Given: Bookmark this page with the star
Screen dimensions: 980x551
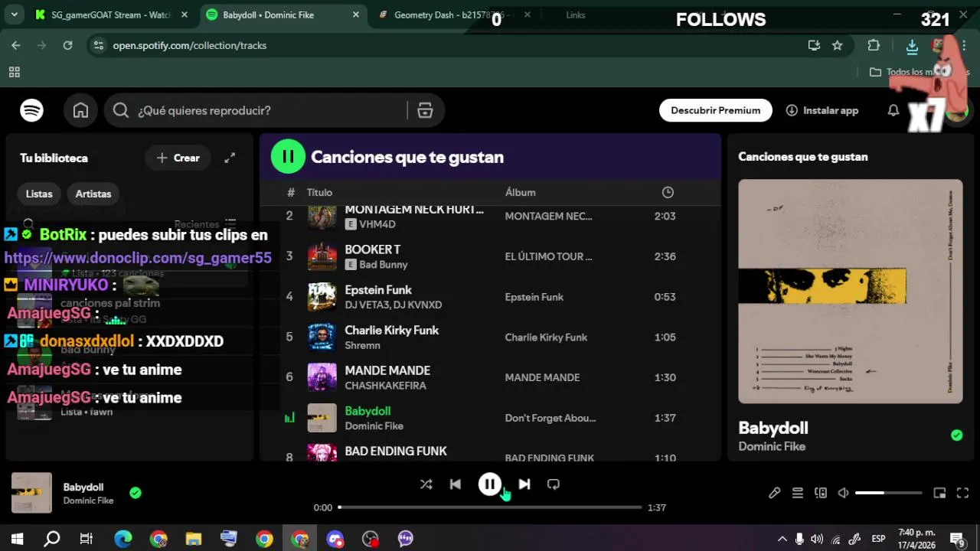Looking at the screenshot, I should [838, 45].
